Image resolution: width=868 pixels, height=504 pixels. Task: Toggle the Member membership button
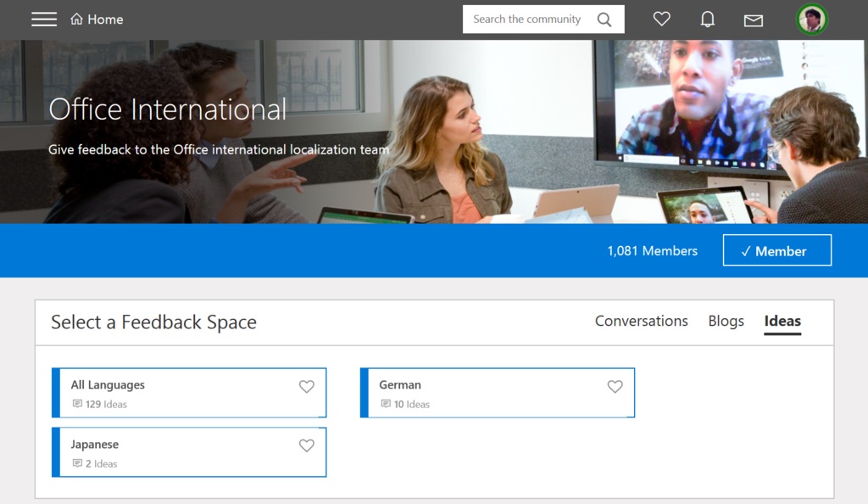tap(777, 250)
